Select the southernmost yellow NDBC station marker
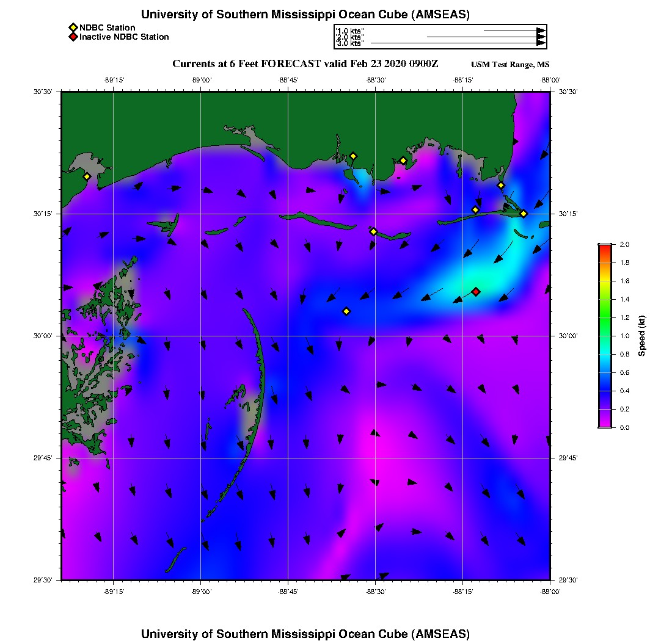Viewport: 672px width, 641px height. (346, 311)
